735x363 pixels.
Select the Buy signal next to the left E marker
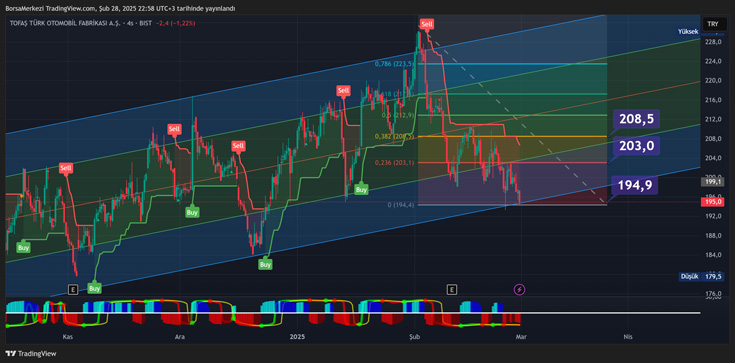95,288
